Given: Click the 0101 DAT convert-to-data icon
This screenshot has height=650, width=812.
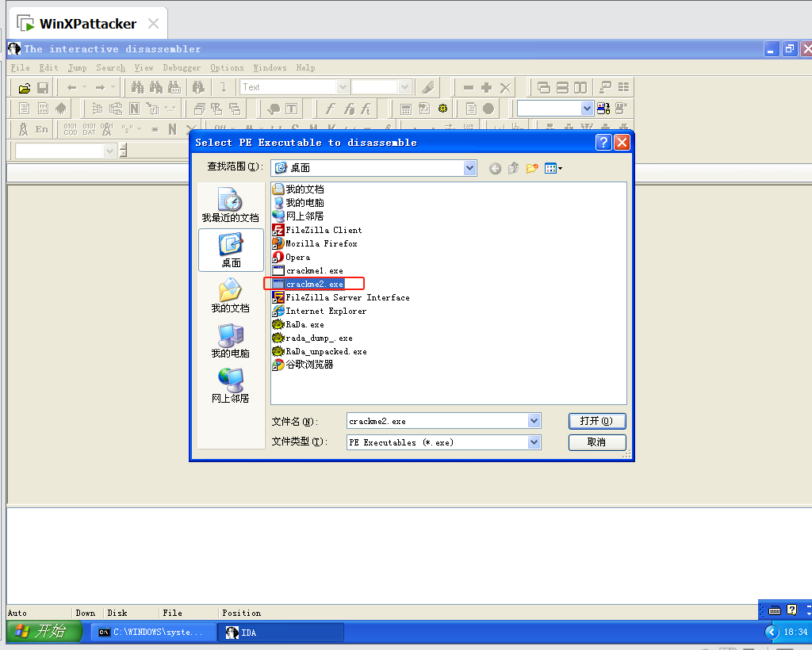Looking at the screenshot, I should click(89, 129).
